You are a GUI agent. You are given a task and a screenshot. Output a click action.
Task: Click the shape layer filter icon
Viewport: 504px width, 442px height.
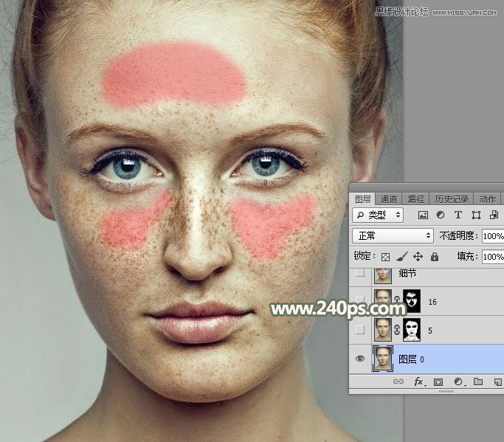pos(476,215)
